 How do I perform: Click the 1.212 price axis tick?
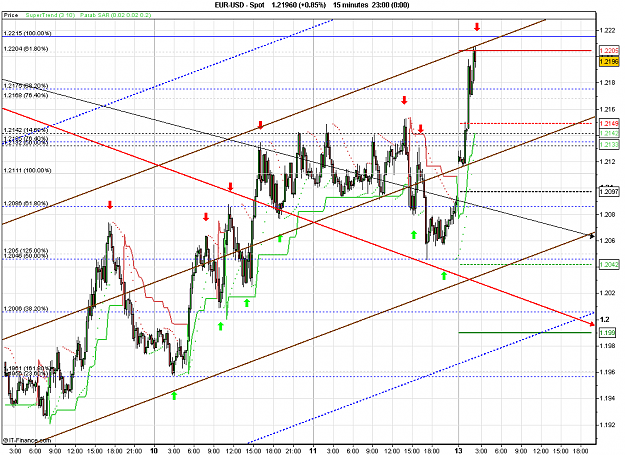pyautogui.click(x=607, y=162)
